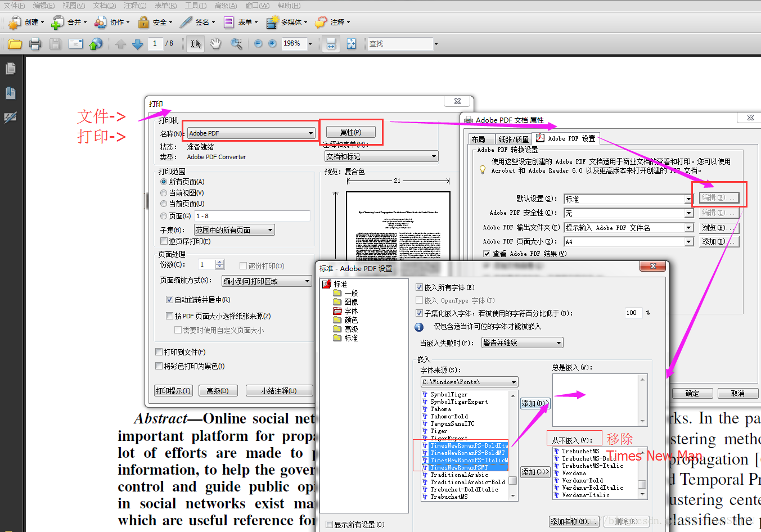
Task: Click the email envelope icon
Action: 75,44
